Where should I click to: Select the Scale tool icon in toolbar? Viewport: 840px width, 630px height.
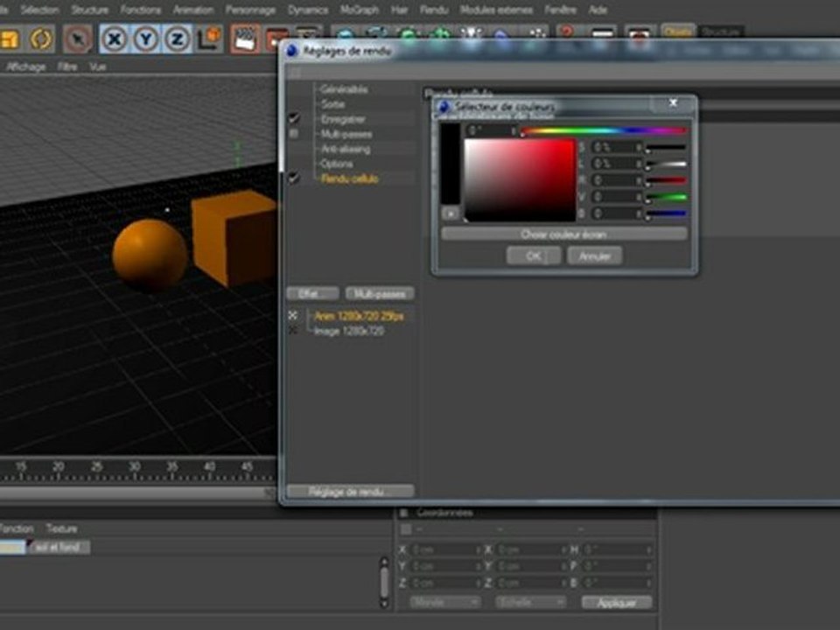[x=9, y=39]
